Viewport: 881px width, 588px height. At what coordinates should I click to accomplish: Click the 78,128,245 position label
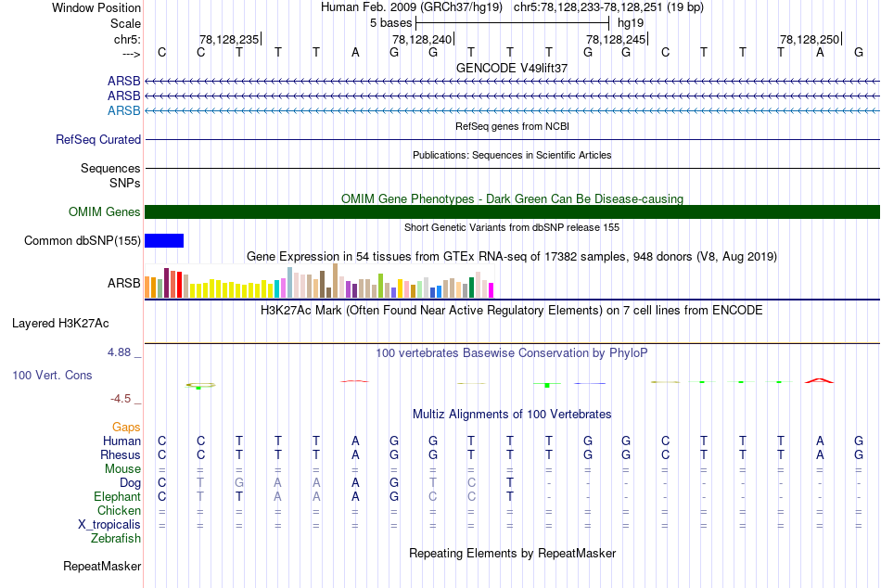click(x=616, y=39)
